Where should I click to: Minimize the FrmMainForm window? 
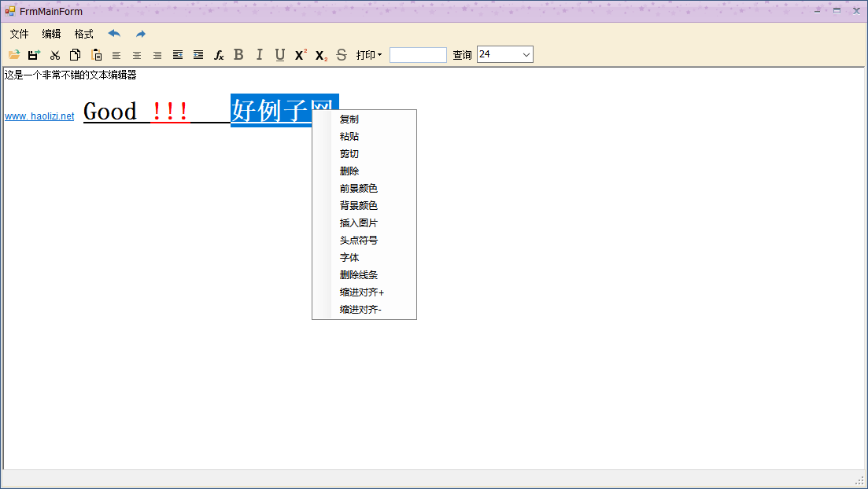point(817,11)
